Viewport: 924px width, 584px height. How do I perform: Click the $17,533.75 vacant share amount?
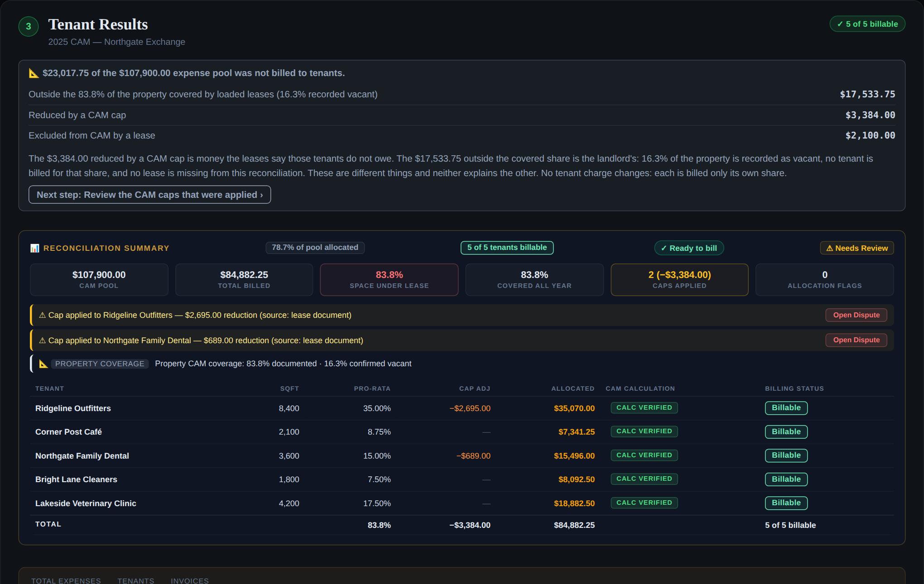click(x=867, y=94)
